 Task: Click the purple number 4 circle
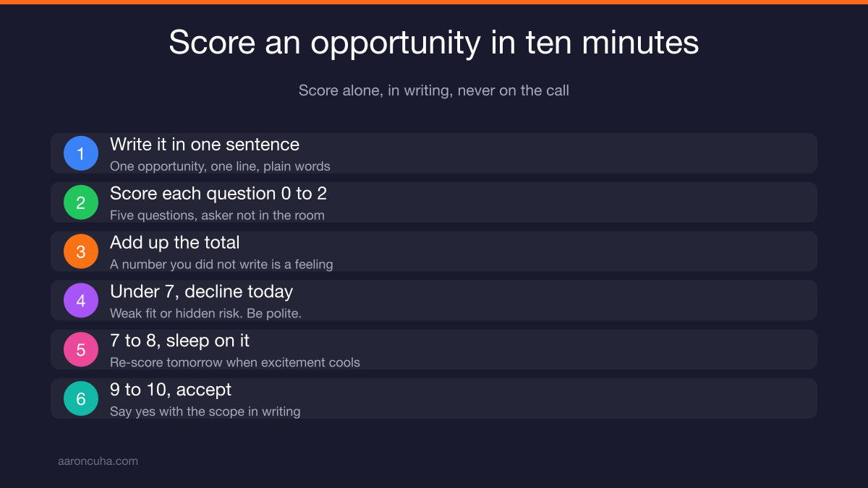tap(81, 301)
